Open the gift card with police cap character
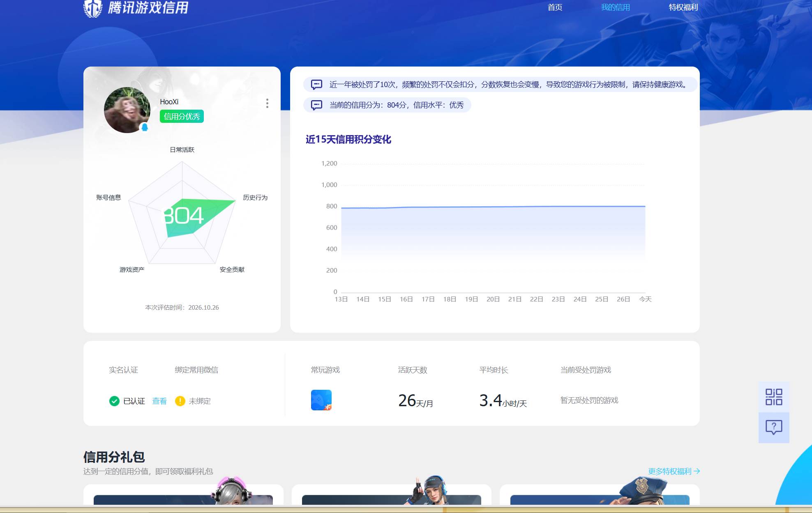 point(600,495)
